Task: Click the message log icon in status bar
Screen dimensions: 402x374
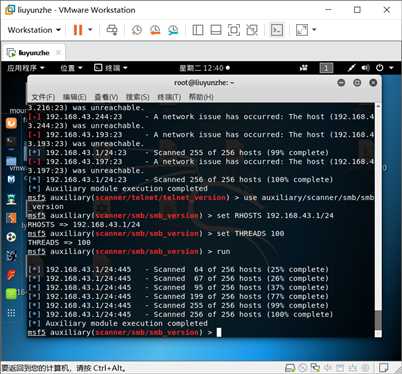Action: pyautogui.click(x=384, y=368)
